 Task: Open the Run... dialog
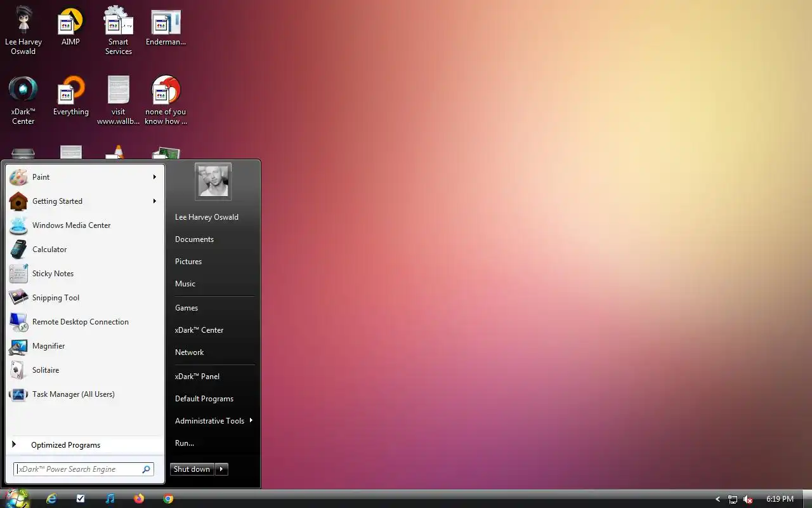tap(185, 443)
